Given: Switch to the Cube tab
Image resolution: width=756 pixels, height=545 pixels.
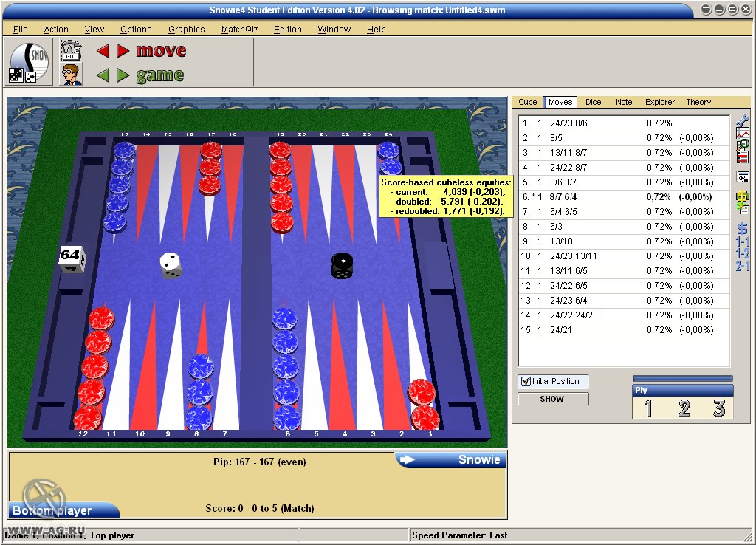Looking at the screenshot, I should [527, 102].
